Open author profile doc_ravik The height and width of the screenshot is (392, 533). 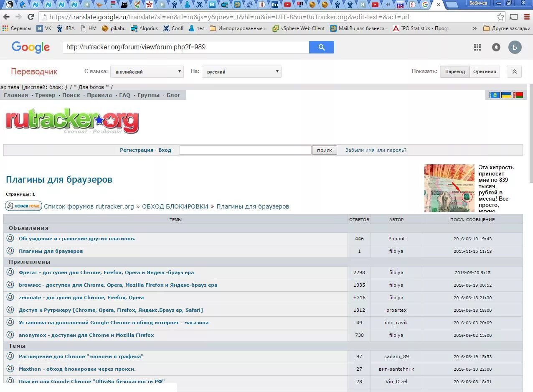396,323
